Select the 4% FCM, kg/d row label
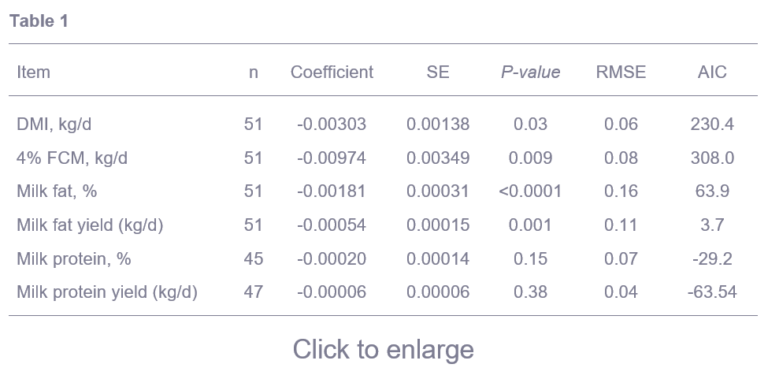The image size is (768, 379). point(72,158)
